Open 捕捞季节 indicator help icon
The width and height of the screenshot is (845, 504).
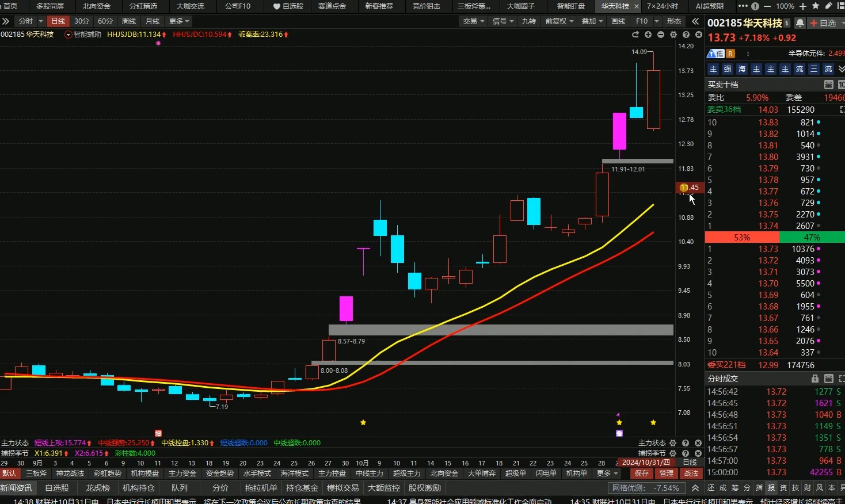(x=686, y=453)
